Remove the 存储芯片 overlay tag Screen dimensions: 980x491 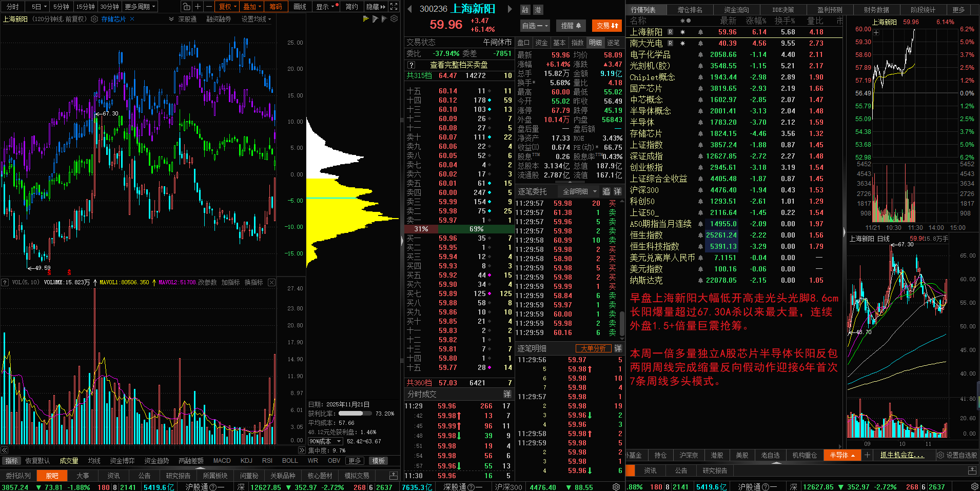[x=132, y=19]
